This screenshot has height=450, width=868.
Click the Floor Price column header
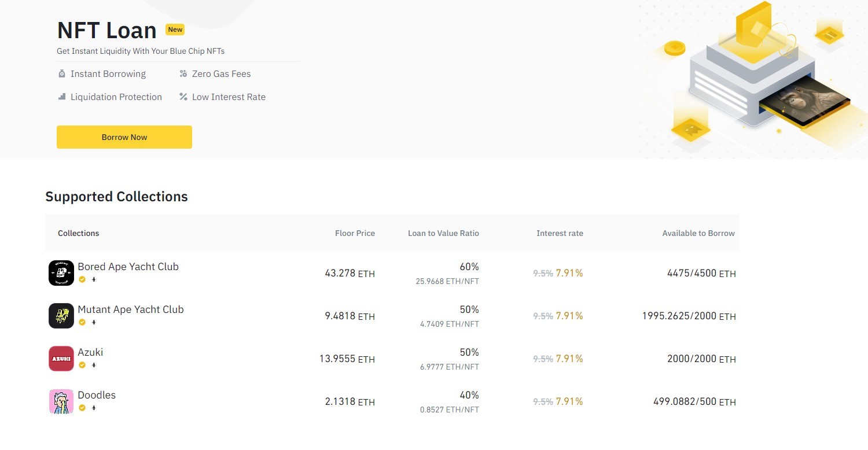click(355, 233)
